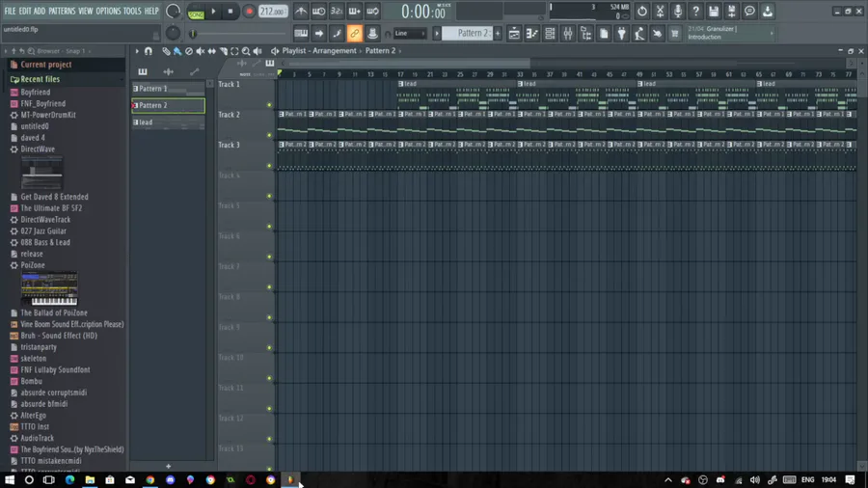This screenshot has height=488, width=868.
Task: Toggle the metronome icon
Action: coord(301,11)
